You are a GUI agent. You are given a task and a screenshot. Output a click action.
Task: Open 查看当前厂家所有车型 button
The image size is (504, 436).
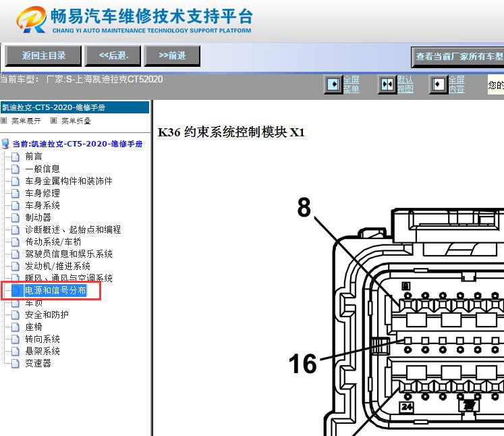coord(457,57)
